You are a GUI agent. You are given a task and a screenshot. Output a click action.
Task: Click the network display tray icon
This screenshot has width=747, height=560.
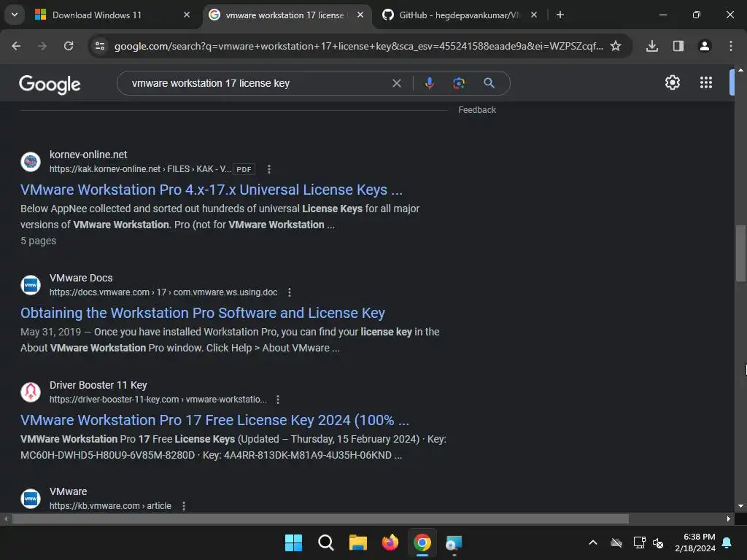coord(639,542)
